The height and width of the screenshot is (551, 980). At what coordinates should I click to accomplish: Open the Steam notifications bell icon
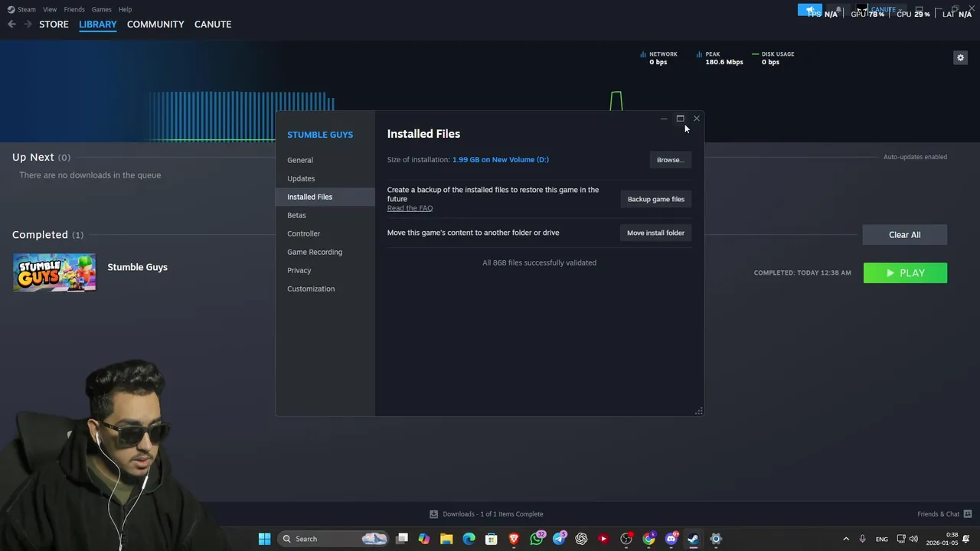pyautogui.click(x=838, y=10)
